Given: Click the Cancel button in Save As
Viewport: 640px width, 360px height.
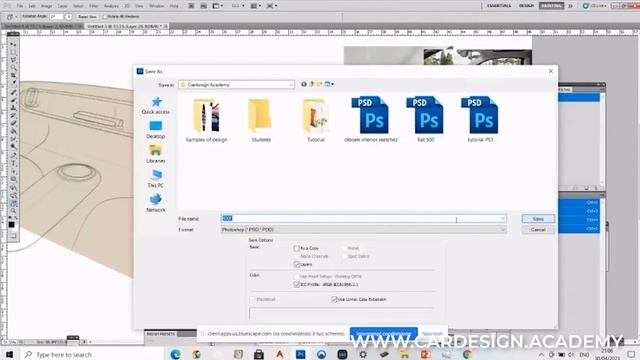Looking at the screenshot, I should pyautogui.click(x=538, y=229).
